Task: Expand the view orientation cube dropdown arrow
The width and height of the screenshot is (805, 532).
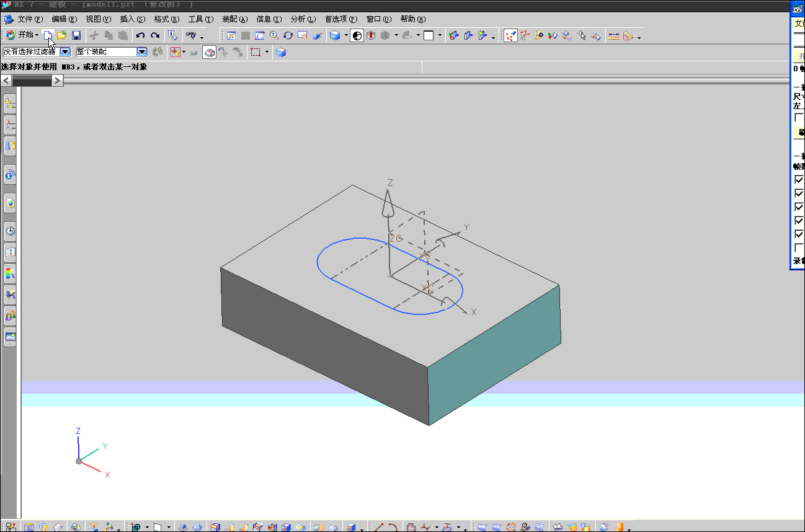Action: (x=346, y=35)
